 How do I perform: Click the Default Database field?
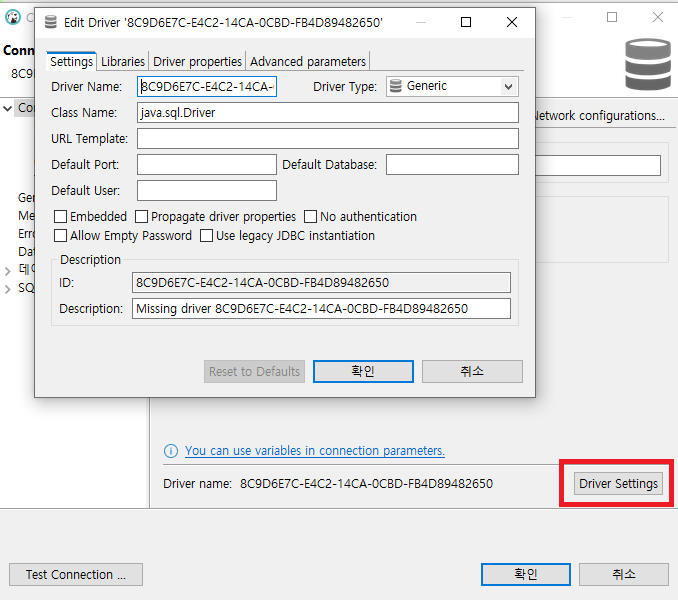452,165
